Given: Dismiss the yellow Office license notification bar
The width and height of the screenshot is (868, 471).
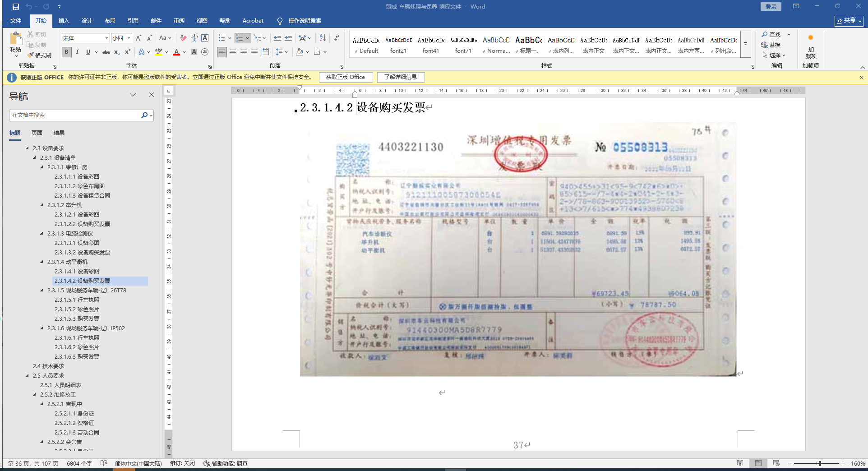Looking at the screenshot, I should (x=862, y=78).
